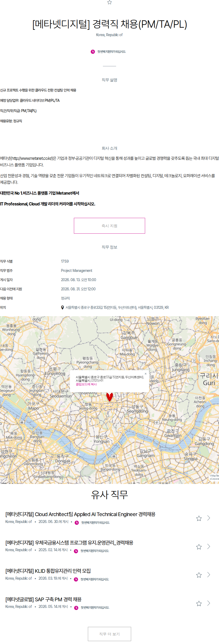This screenshot has width=219, height=644.
Task: Click the chevron for the KLID job
Action: tap(209, 575)
